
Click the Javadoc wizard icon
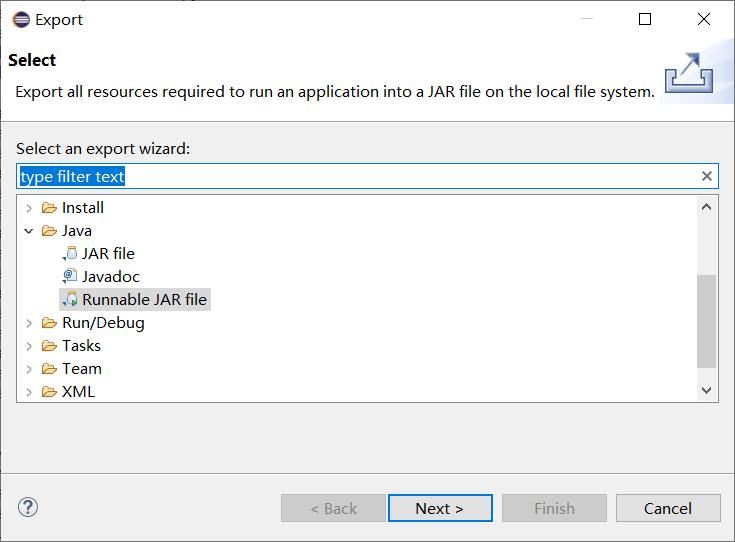(x=69, y=277)
